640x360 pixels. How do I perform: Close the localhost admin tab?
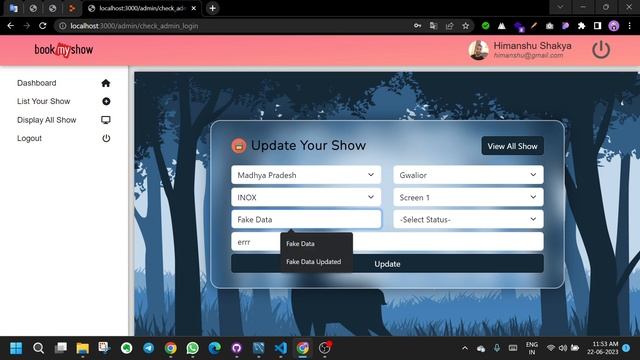194,8
